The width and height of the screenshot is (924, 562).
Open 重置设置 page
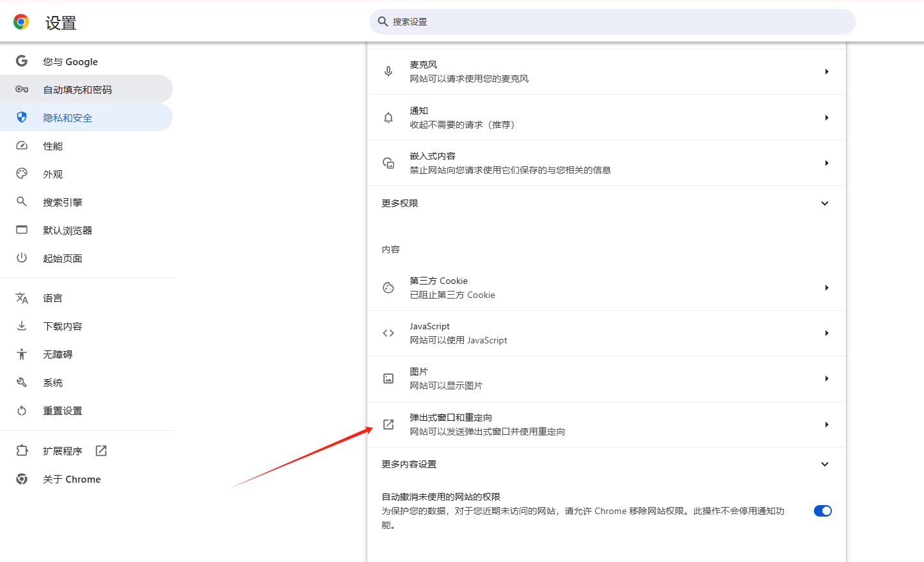[86, 410]
